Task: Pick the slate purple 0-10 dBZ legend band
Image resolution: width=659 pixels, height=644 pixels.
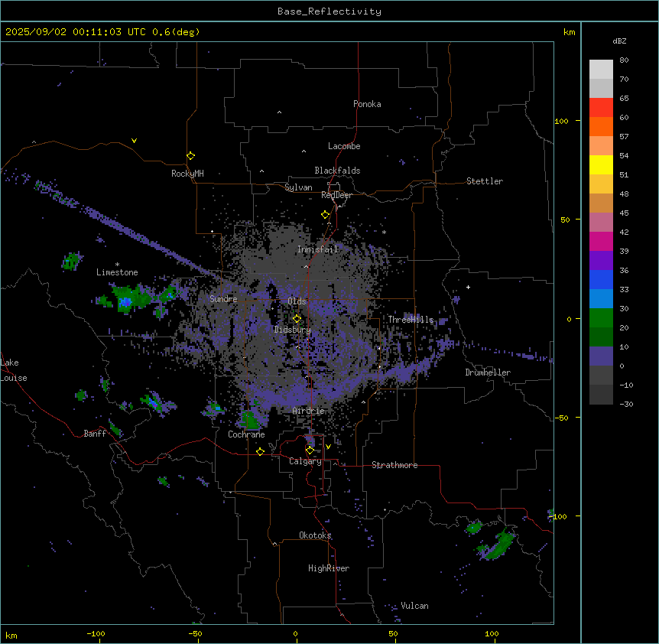Action: [x=601, y=356]
